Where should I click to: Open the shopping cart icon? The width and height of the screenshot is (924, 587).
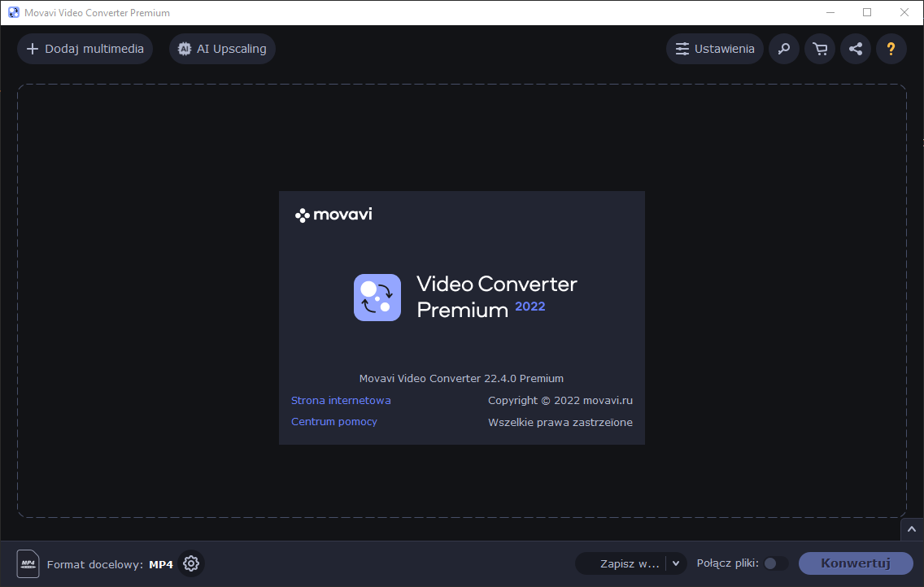coord(820,49)
